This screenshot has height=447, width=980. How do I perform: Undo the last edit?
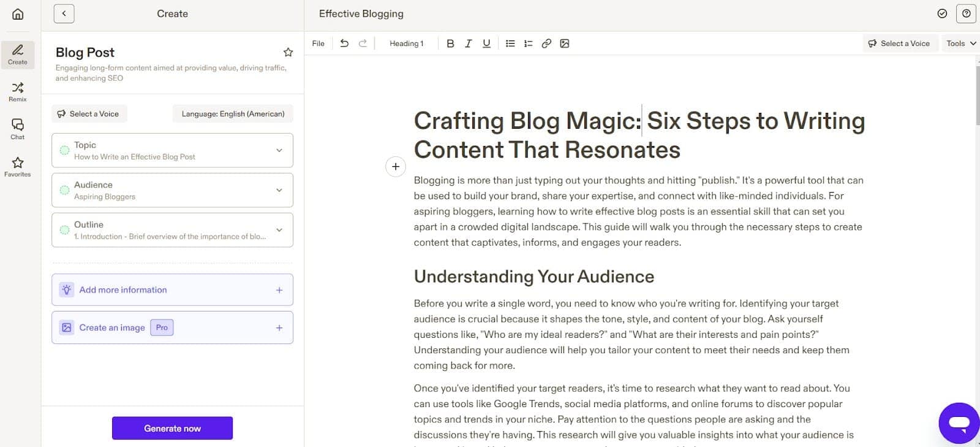click(x=344, y=44)
